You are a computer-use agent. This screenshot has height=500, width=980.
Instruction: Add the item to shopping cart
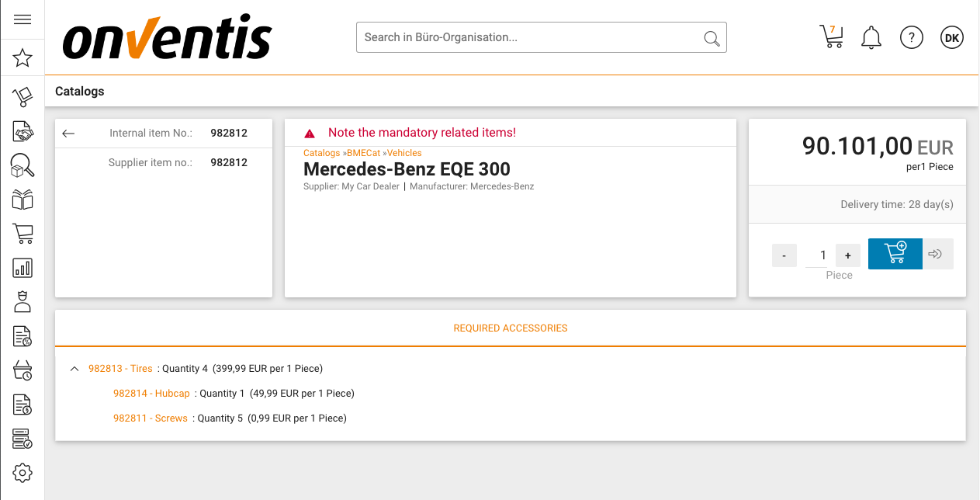click(895, 254)
